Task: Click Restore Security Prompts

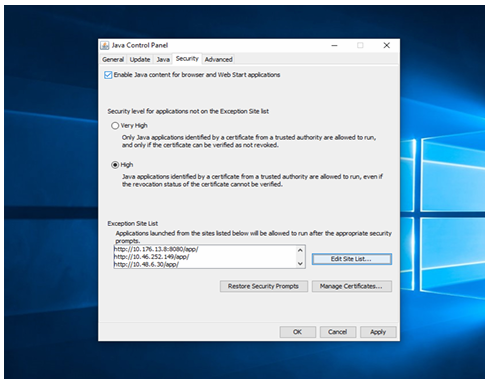Action: [263, 286]
